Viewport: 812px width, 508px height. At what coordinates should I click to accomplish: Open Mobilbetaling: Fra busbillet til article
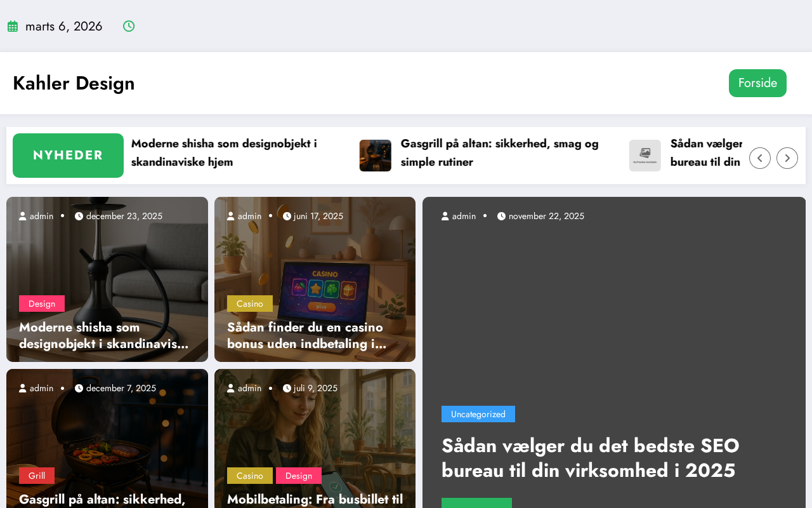315,499
